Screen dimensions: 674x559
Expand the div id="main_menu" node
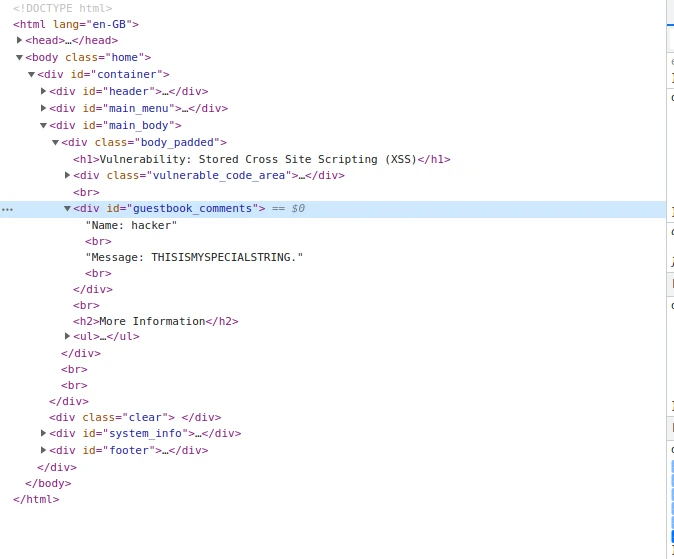click(44, 108)
